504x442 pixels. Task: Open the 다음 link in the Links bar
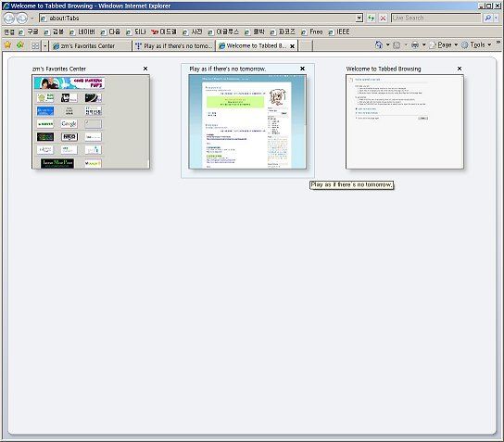pos(110,32)
